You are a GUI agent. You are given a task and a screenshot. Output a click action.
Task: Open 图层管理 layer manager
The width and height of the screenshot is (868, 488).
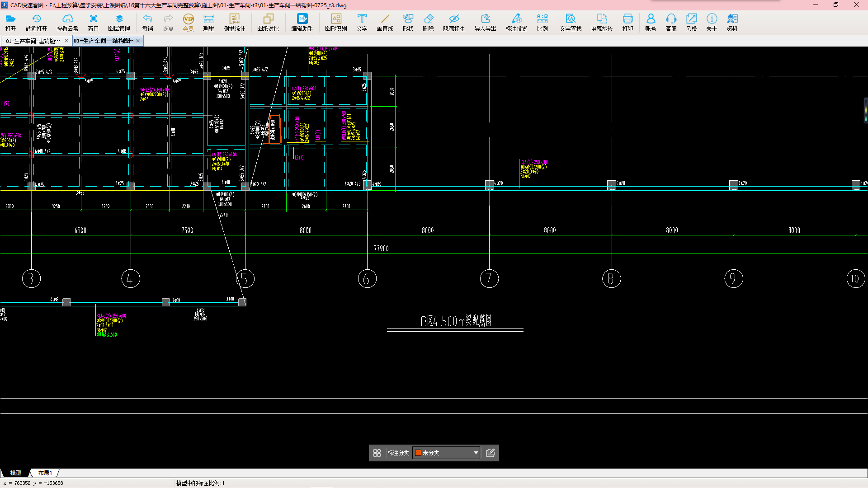[x=119, y=22]
